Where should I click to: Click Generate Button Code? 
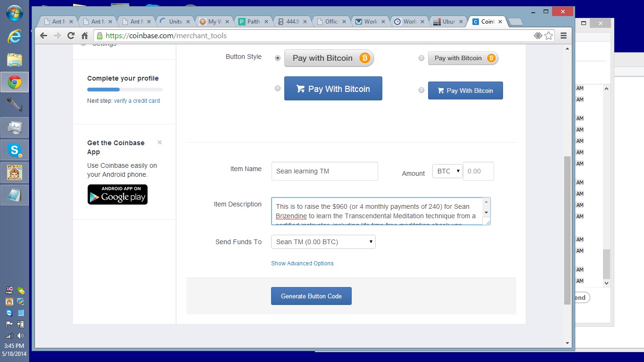311,296
